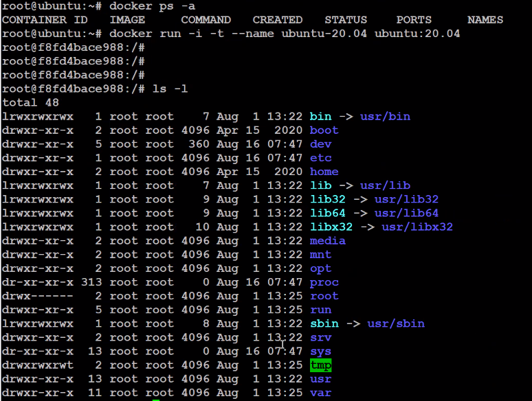Select the 'NAMES' column header

pyautogui.click(x=485, y=20)
